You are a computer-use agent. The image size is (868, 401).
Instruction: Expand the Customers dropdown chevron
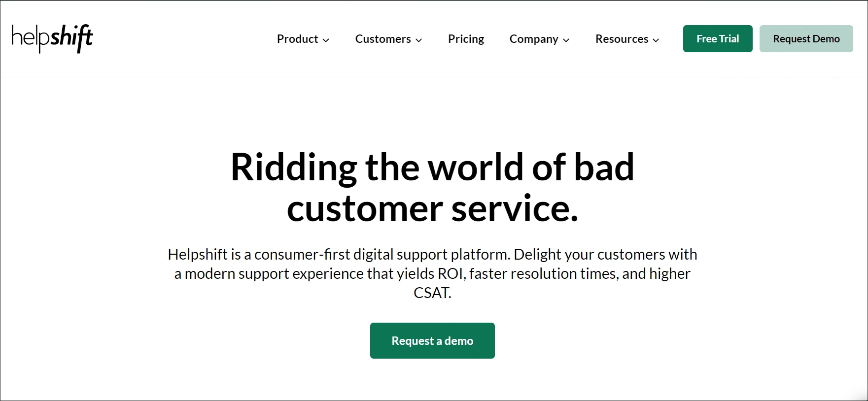419,40
